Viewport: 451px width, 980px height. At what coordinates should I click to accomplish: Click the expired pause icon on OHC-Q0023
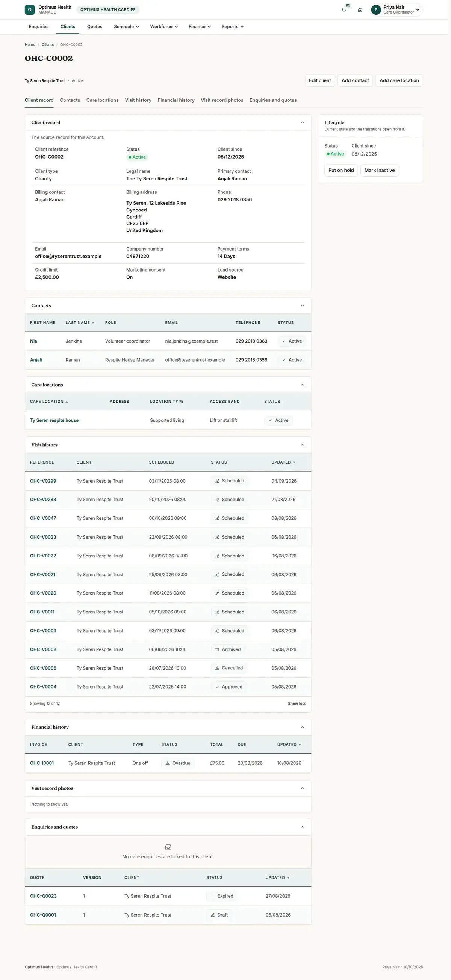coord(212,896)
